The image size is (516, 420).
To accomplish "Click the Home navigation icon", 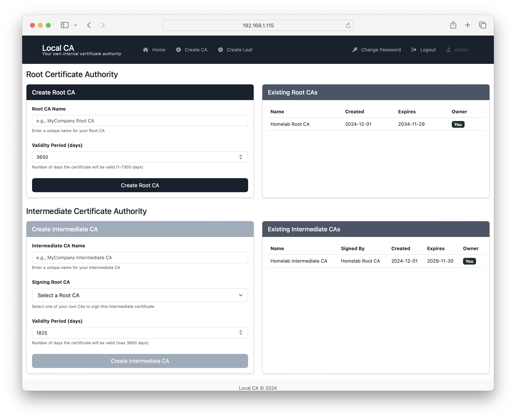I will (x=146, y=50).
